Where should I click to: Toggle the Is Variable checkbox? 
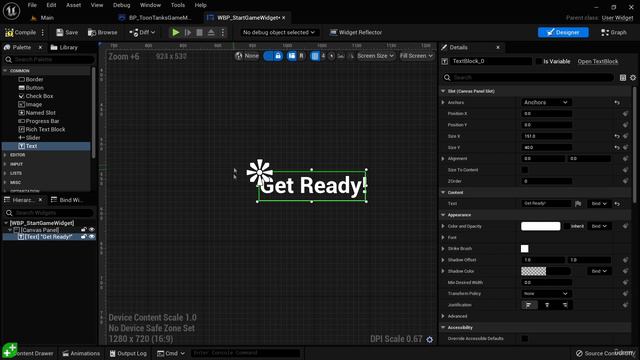tap(539, 61)
